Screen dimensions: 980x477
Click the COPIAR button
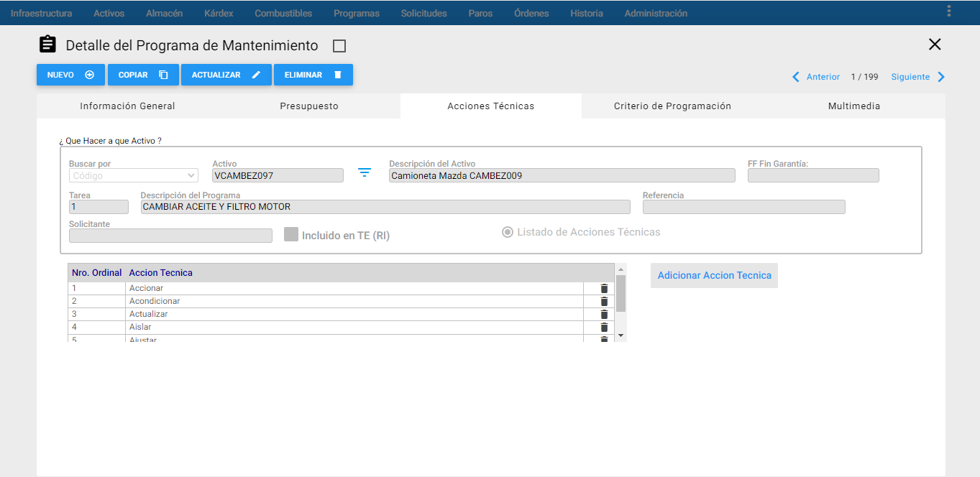coord(143,75)
